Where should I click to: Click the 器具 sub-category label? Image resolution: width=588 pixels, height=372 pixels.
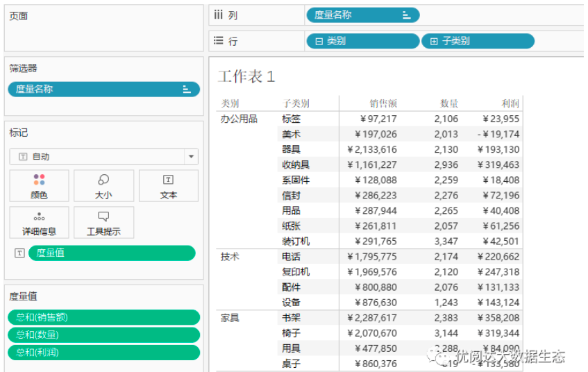[291, 150]
